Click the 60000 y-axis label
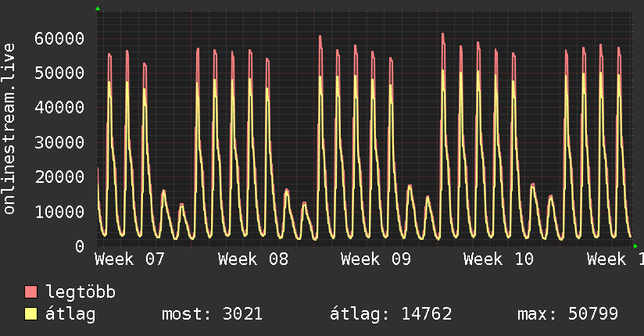This screenshot has width=644, height=336. (59, 38)
